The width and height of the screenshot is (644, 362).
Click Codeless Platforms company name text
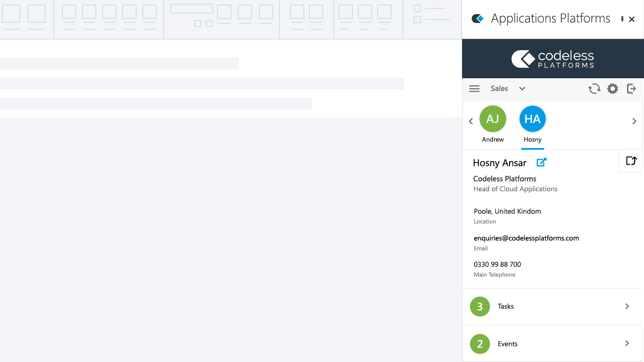[x=505, y=179]
